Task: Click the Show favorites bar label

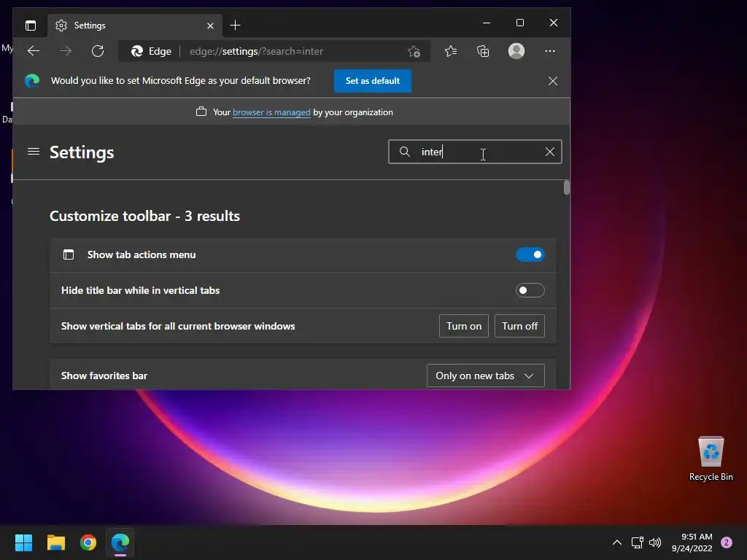Action: pyautogui.click(x=104, y=376)
